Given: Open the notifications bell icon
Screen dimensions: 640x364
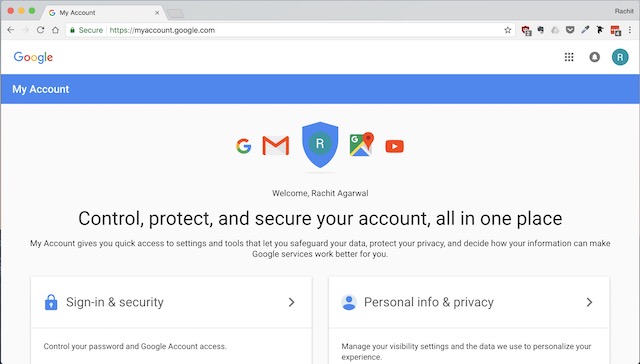Looking at the screenshot, I should [594, 57].
